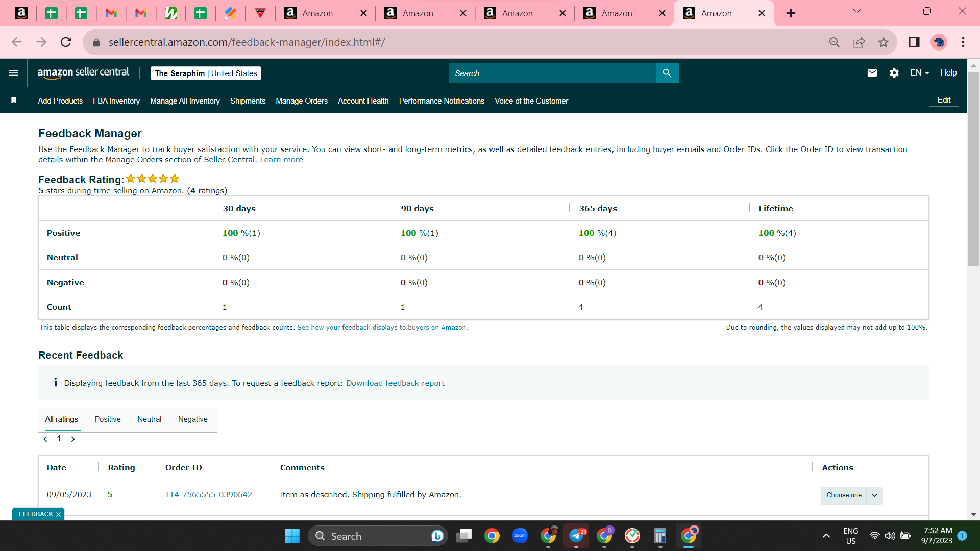
Task: Open Manage Orders menu item
Action: point(302,101)
